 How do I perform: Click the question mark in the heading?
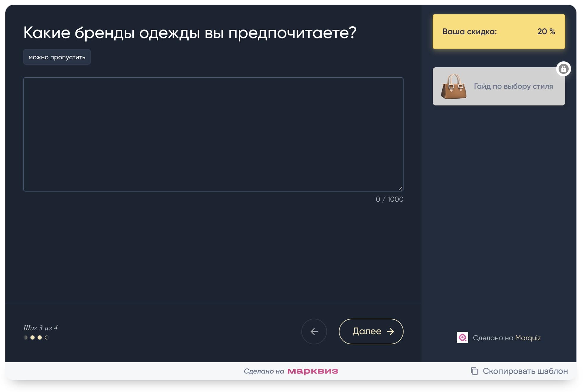pos(353,33)
